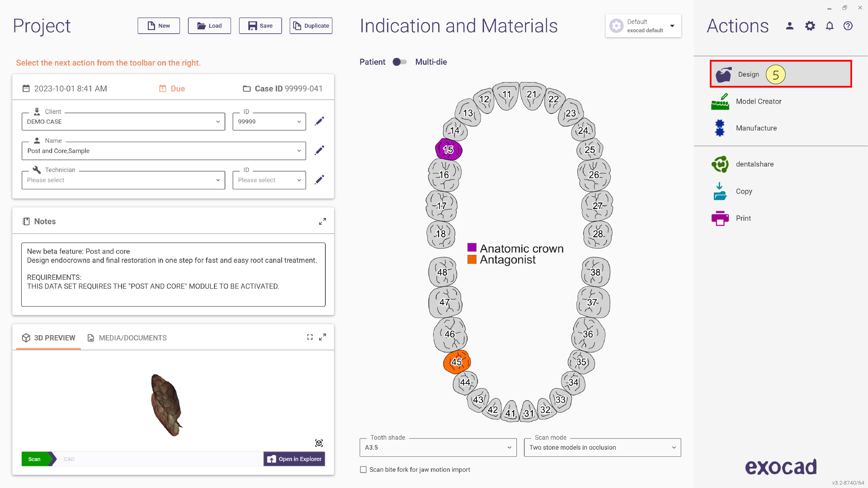
Task: Edit technician pencil icon
Action: 319,179
